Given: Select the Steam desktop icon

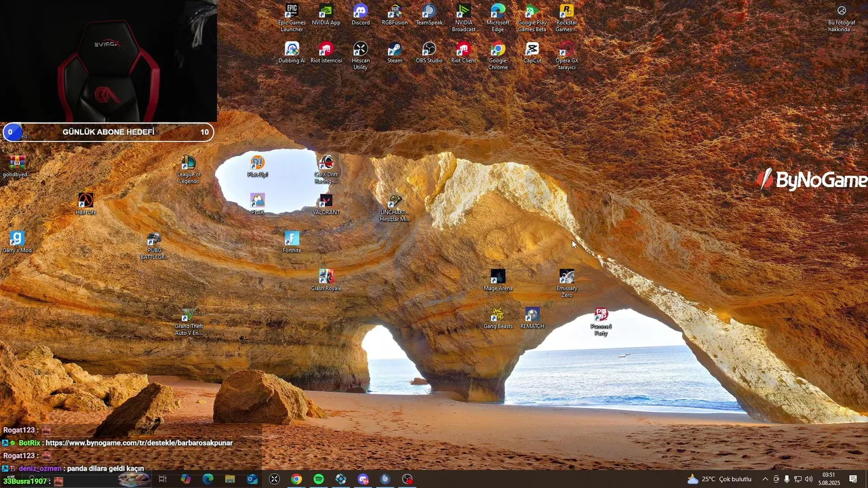Looking at the screenshot, I should tap(395, 53).
